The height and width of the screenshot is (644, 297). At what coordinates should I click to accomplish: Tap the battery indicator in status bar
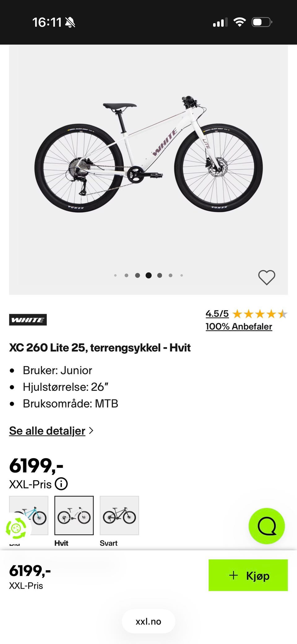(x=262, y=22)
